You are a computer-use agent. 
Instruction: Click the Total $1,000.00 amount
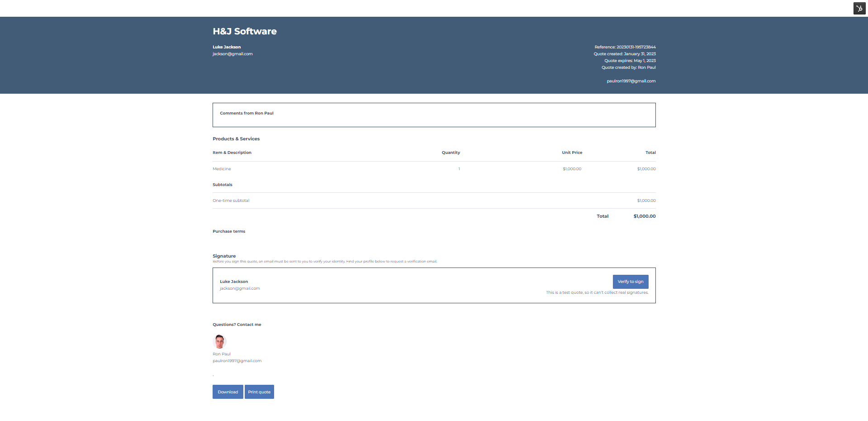[644, 216]
